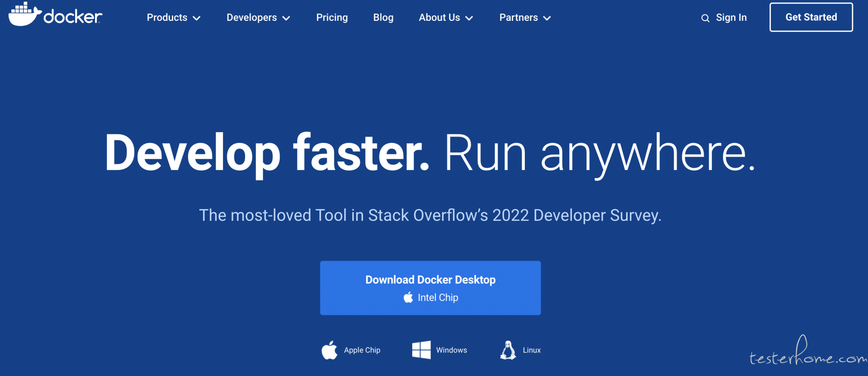Expand the Partners menu chevron

point(547,18)
